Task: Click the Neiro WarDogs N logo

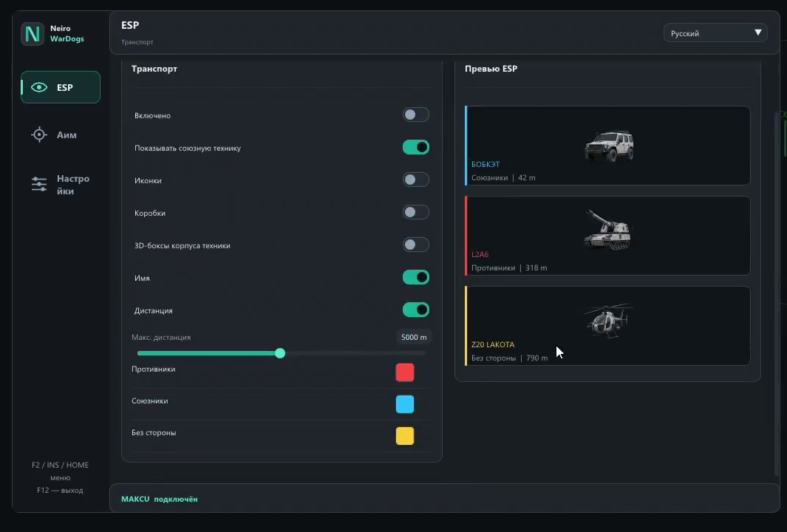Action: (x=32, y=34)
